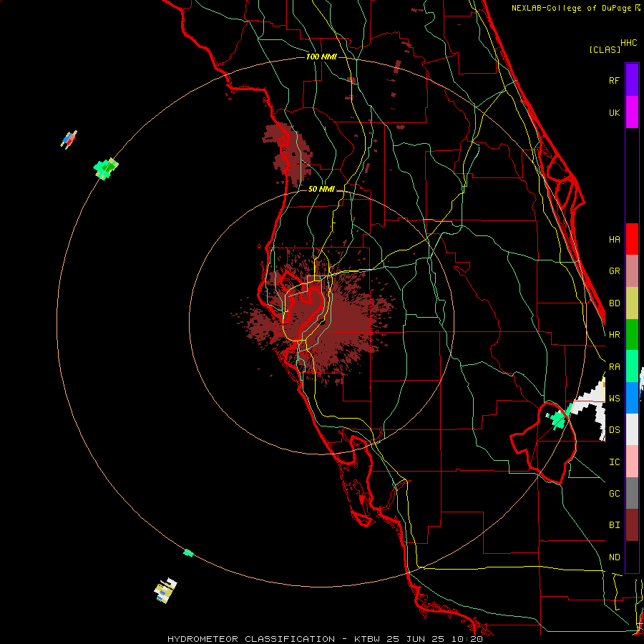Click the UK magenta legend swatch

[632, 112]
